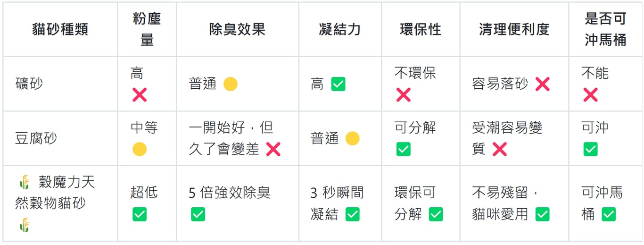
Task: Click the grain icon before 穀魔力天然穀物貓砂
Action: [x=25, y=182]
